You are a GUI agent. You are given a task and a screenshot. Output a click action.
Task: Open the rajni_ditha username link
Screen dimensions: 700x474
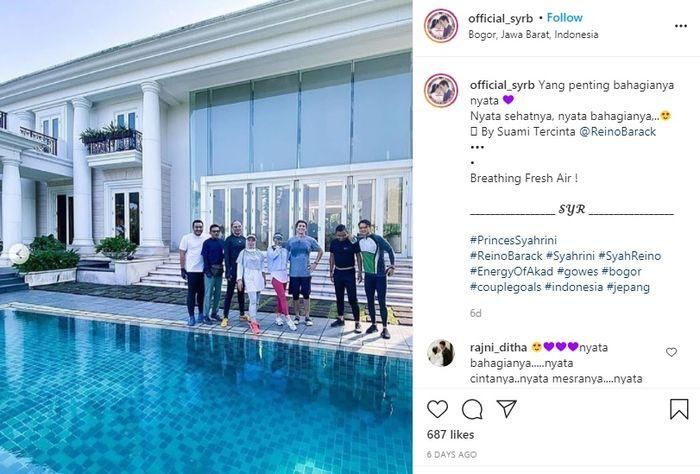coord(498,347)
